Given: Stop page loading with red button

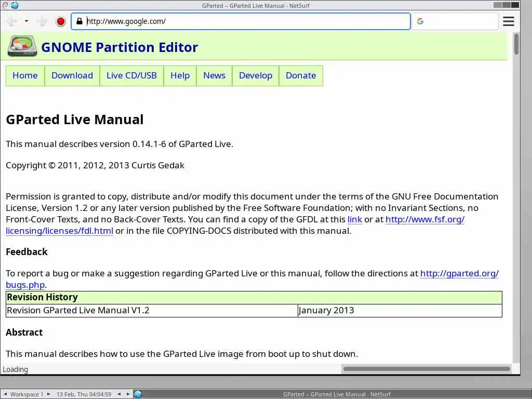Looking at the screenshot, I should tap(61, 21).
